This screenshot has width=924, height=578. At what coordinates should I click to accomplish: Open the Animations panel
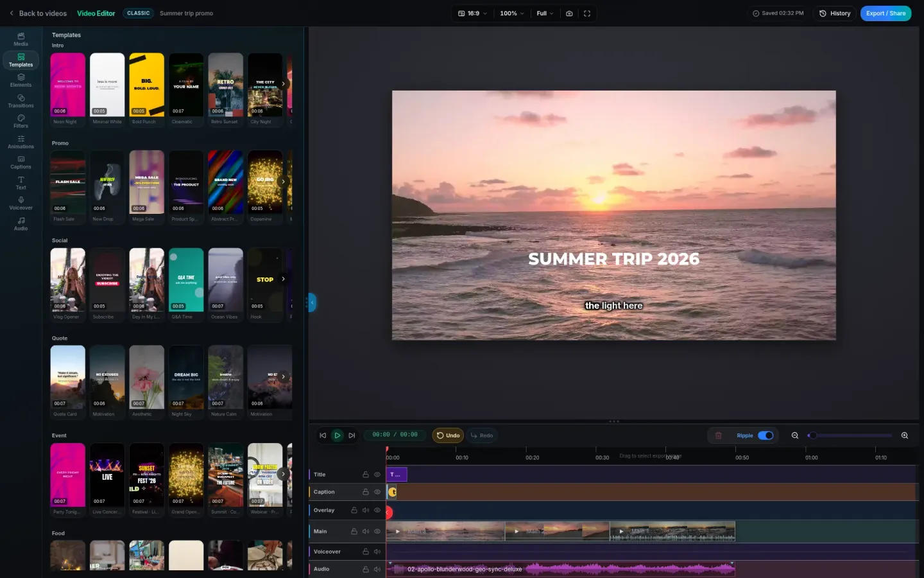click(21, 142)
